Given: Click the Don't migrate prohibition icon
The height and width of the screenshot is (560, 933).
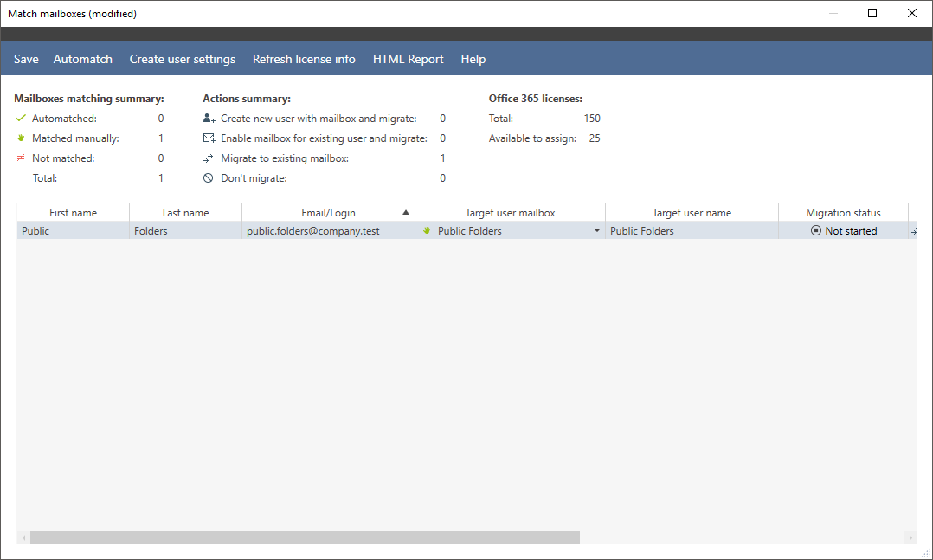Looking at the screenshot, I should [209, 177].
